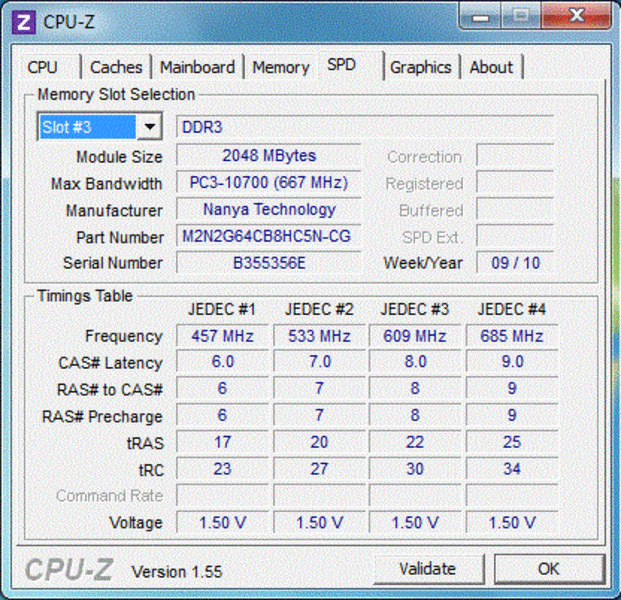This screenshot has height=600, width=621.
Task: Click the Module Size value field
Action: pos(268,156)
